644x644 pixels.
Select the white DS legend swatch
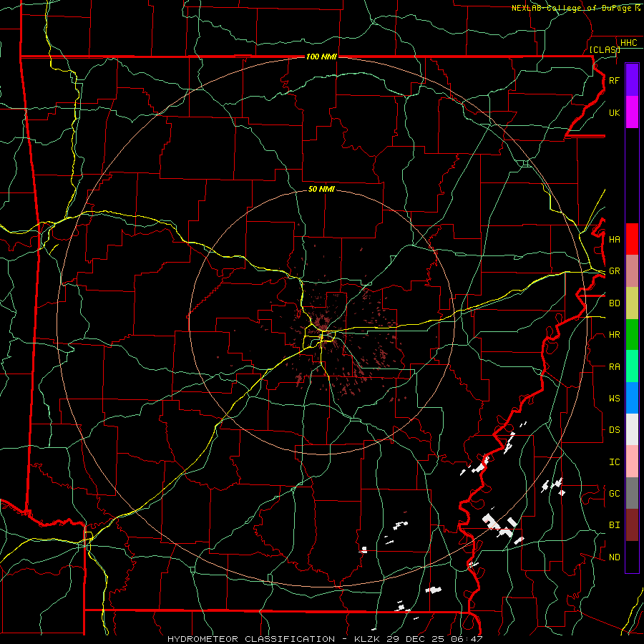coord(632,429)
